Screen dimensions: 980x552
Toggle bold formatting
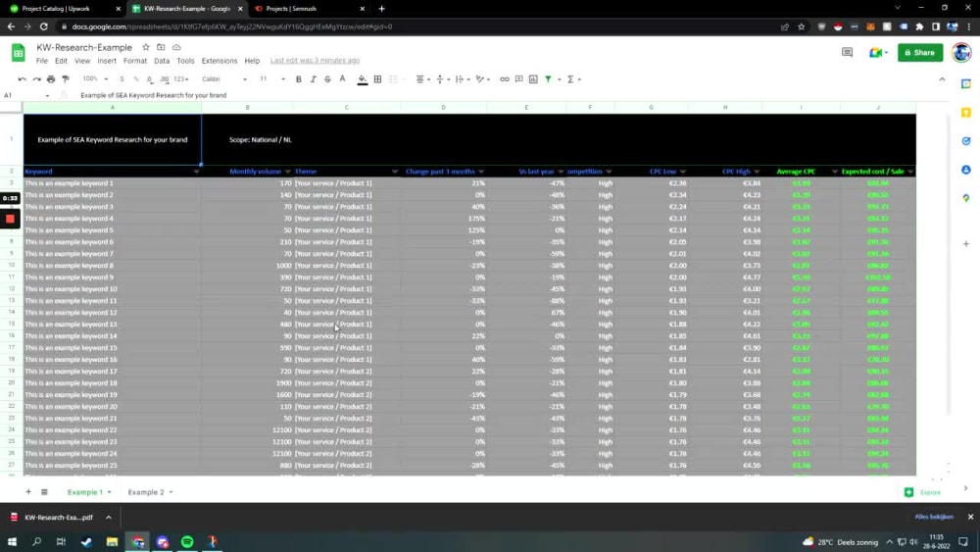pyautogui.click(x=299, y=79)
